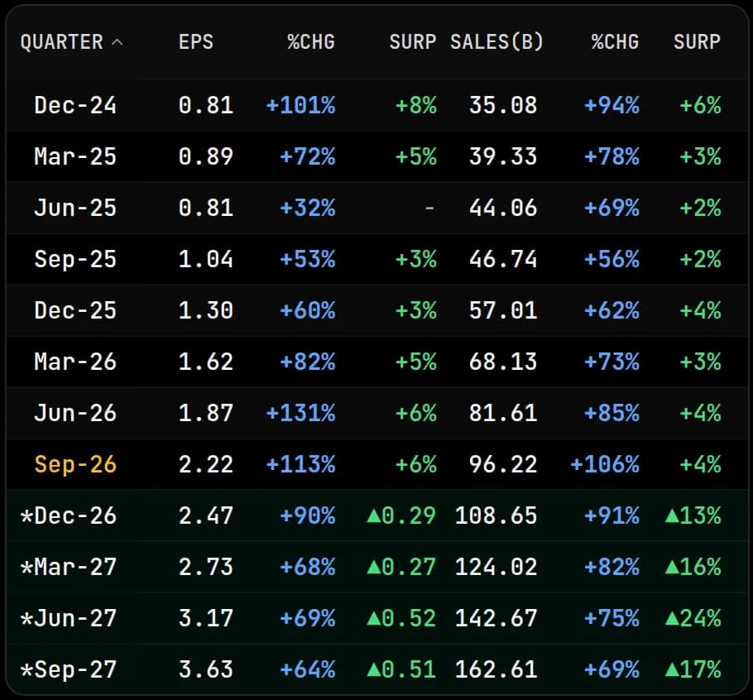Click the sales value 57.01

pos(503,310)
